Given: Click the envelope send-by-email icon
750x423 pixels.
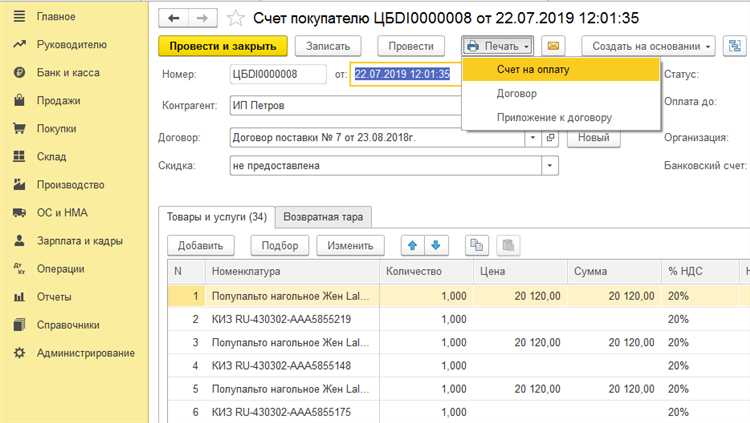Looking at the screenshot, I should [x=553, y=46].
